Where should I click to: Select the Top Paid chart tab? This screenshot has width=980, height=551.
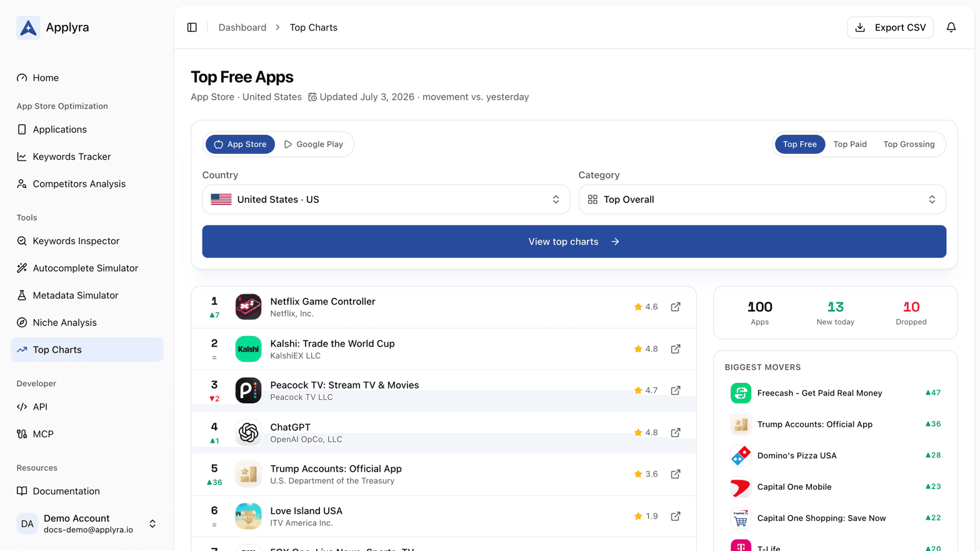click(850, 144)
